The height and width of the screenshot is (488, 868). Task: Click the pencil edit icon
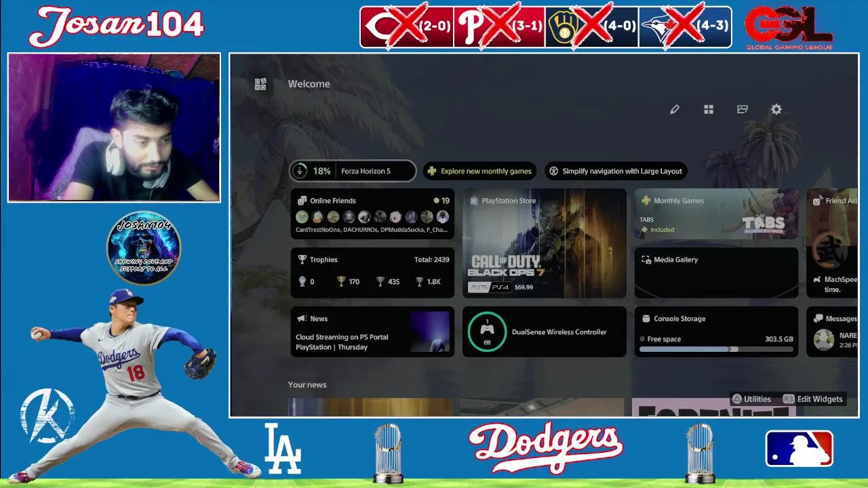pos(675,109)
